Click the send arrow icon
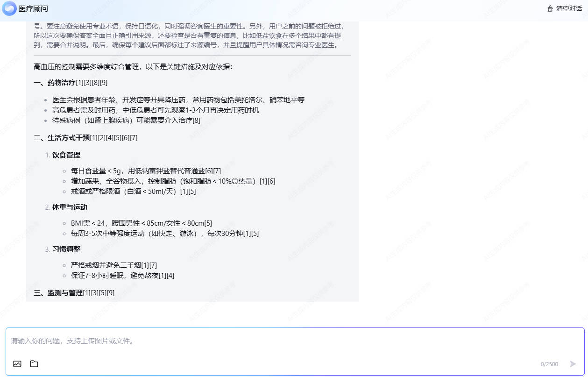Image resolution: width=588 pixels, height=377 pixels. tap(573, 364)
